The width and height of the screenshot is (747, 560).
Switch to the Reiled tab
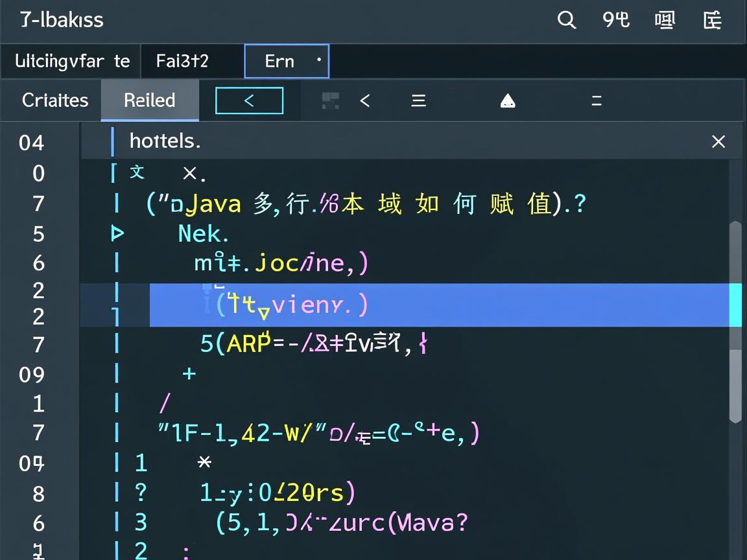click(149, 100)
